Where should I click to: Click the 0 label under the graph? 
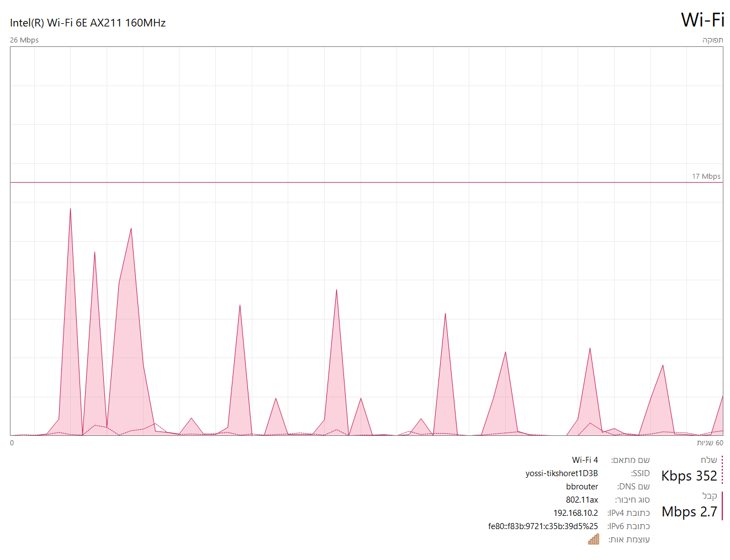coord(12,442)
